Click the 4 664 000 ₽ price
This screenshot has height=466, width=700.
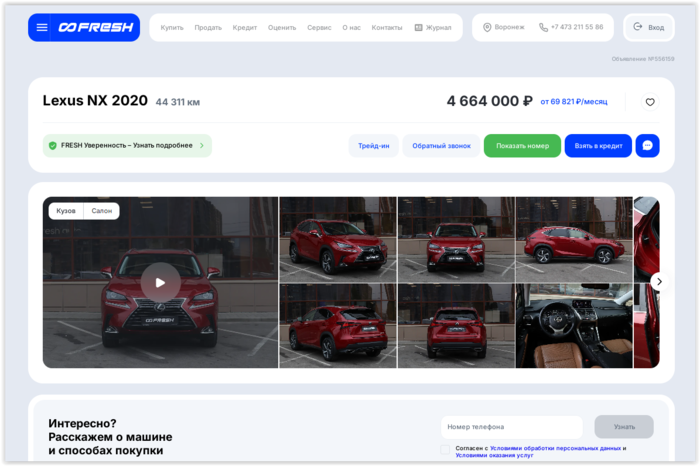[x=490, y=101]
